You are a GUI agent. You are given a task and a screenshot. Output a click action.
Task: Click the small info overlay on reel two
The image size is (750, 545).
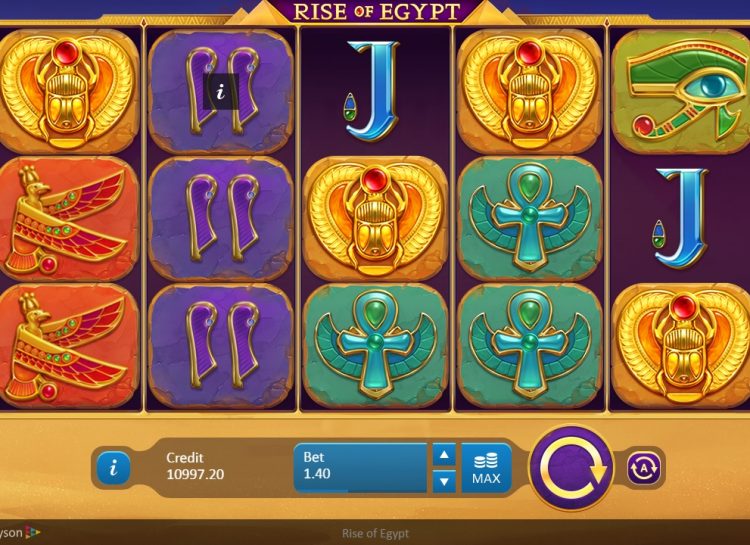click(x=221, y=92)
